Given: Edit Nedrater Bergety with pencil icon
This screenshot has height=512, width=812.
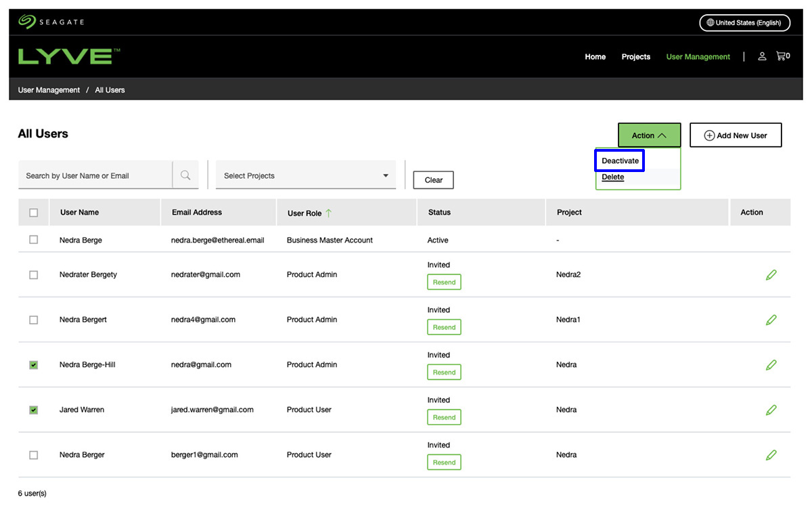Looking at the screenshot, I should [x=771, y=275].
